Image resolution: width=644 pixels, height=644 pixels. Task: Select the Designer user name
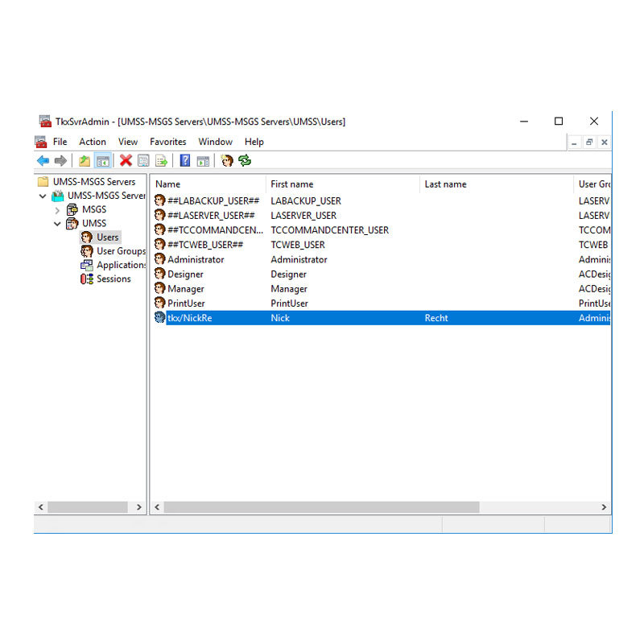tap(185, 274)
